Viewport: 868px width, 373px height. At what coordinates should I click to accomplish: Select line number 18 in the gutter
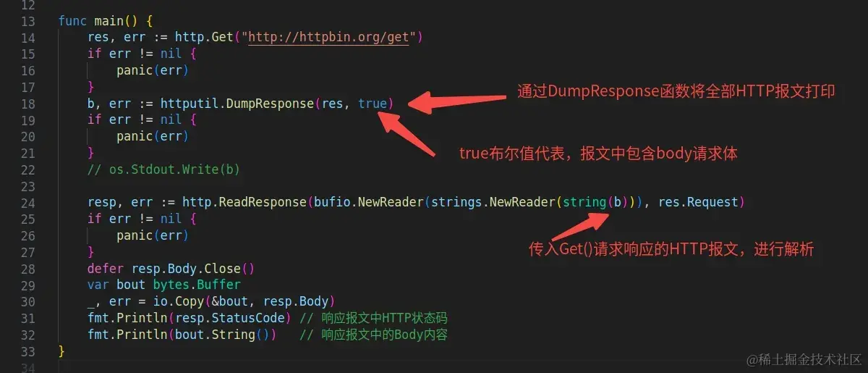tap(28, 104)
